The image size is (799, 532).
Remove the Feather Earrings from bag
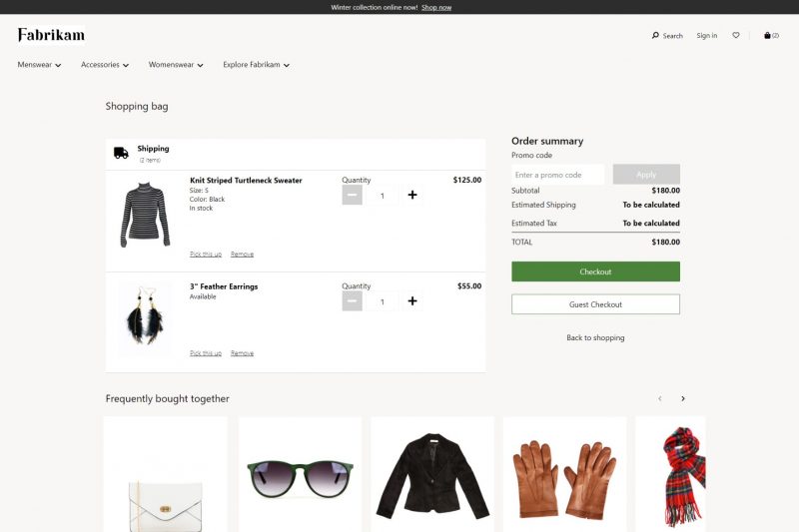242,353
